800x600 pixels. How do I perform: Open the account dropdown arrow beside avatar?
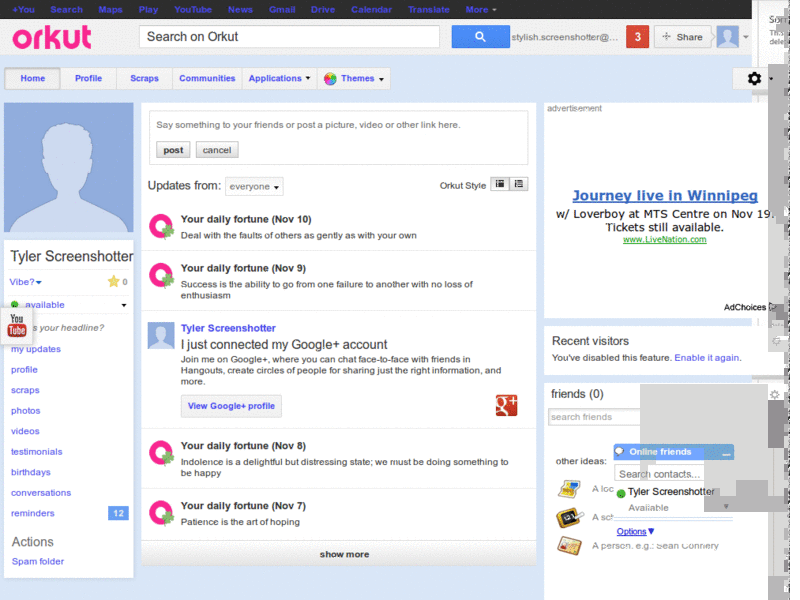click(x=745, y=37)
